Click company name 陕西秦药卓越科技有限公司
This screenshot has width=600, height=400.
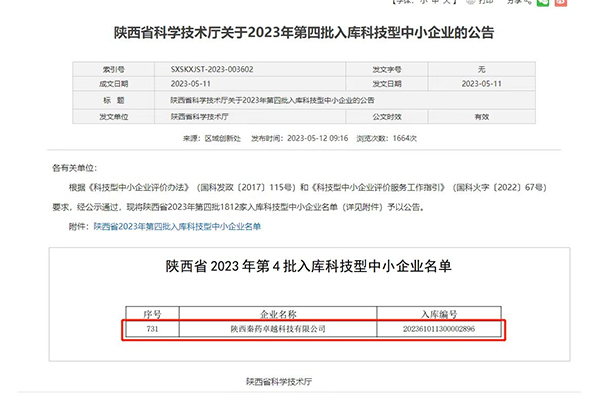point(278,329)
